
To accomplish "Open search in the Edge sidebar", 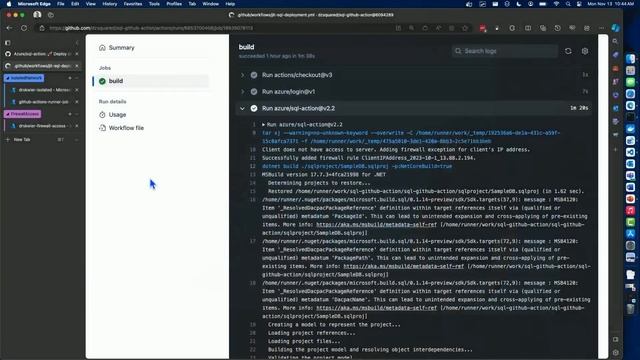I will coord(615,41).
